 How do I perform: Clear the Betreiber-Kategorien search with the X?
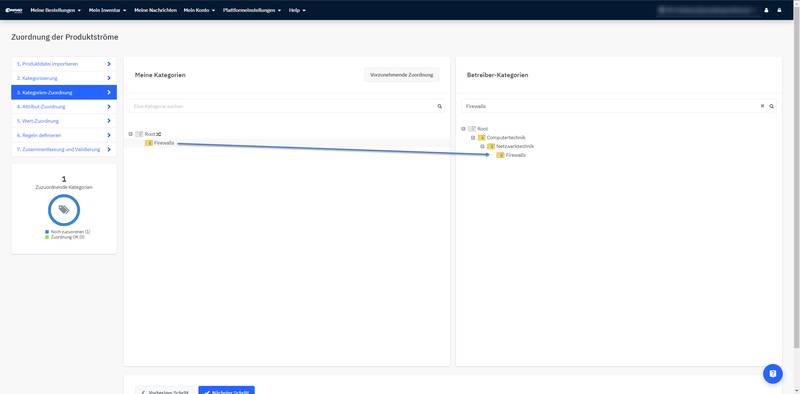(x=762, y=106)
